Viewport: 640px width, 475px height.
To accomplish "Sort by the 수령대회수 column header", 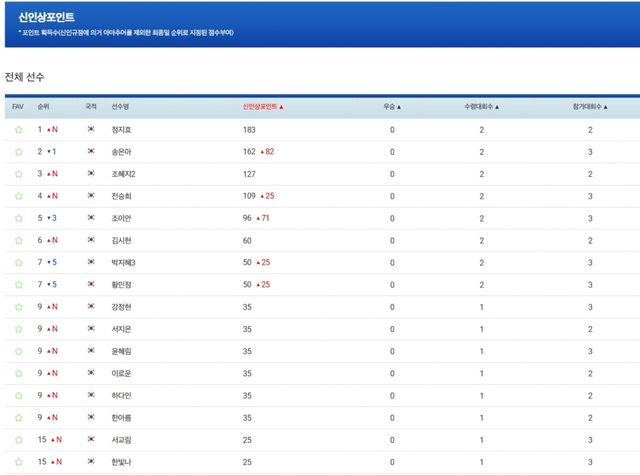I will [x=481, y=106].
